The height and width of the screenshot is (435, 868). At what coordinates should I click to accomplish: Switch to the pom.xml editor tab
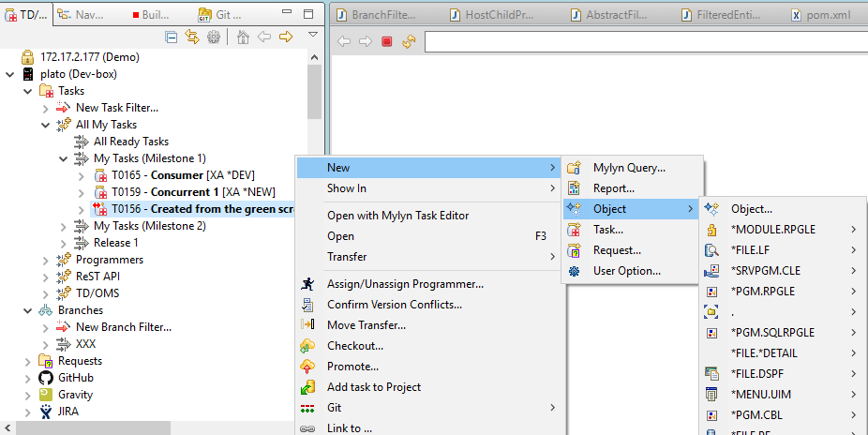tap(821, 15)
